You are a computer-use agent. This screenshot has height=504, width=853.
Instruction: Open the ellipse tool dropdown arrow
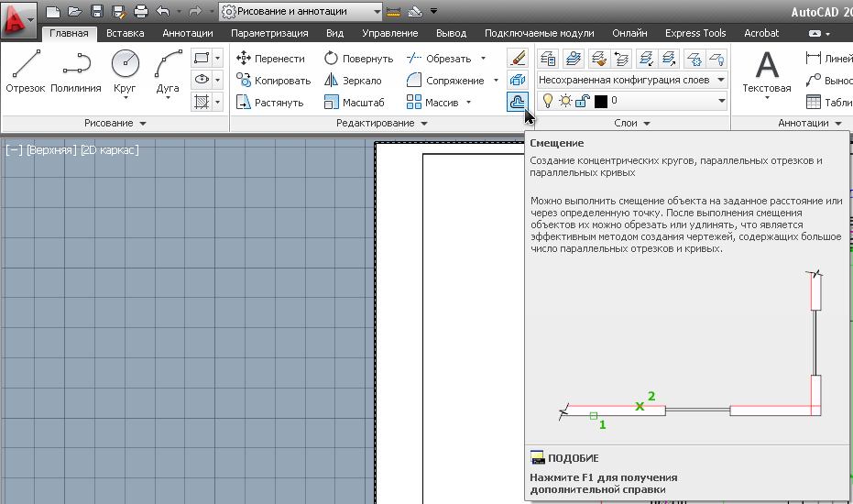[218, 80]
